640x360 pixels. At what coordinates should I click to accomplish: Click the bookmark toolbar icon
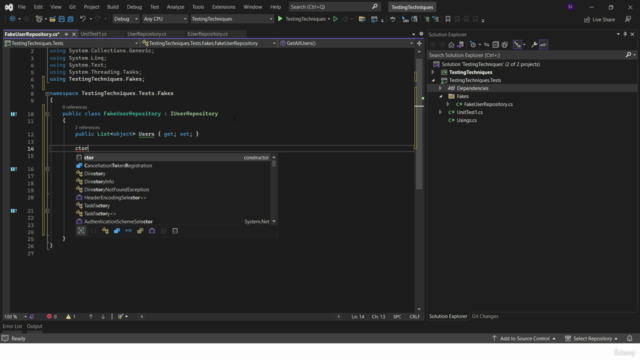[448, 19]
